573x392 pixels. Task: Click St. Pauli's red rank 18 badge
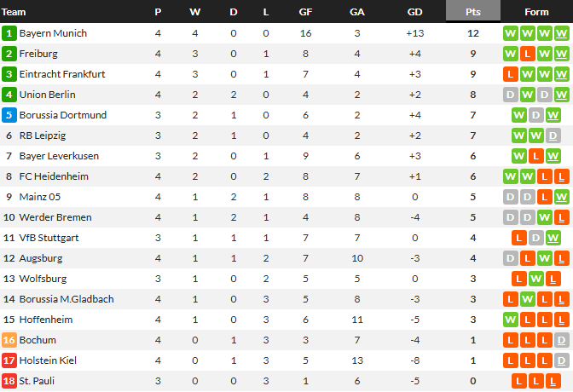(x=9, y=381)
